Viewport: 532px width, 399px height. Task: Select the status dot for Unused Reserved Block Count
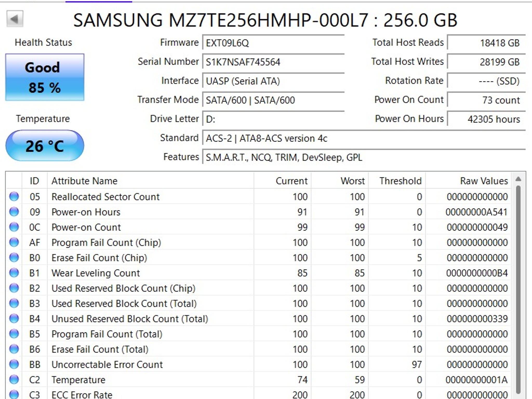click(14, 319)
